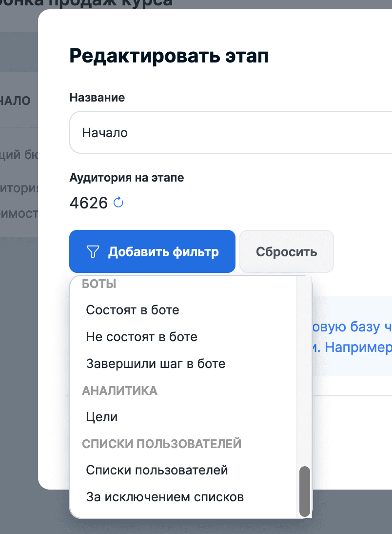Select За исключением списков filter
The image size is (392, 534).
[x=165, y=497]
